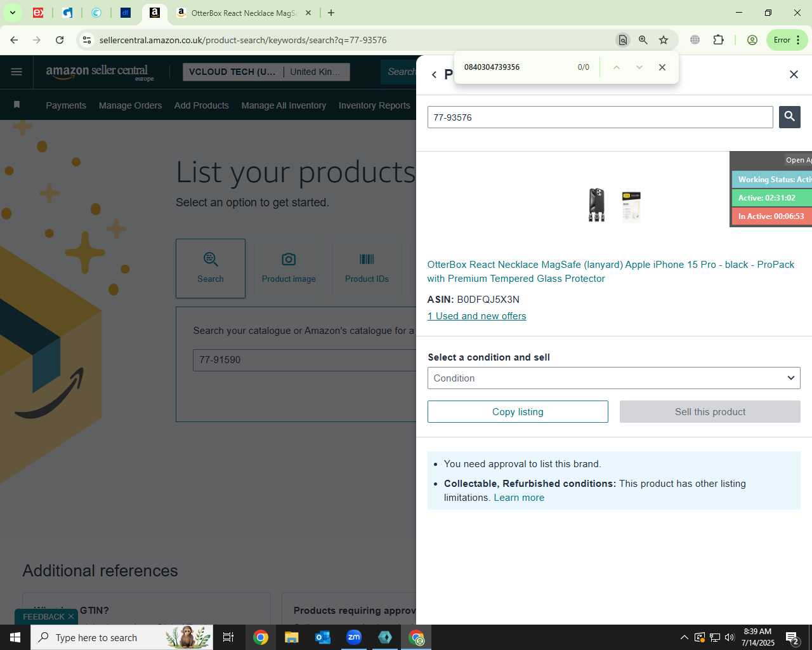
Task: Open the Condition dropdown
Action: tap(613, 378)
